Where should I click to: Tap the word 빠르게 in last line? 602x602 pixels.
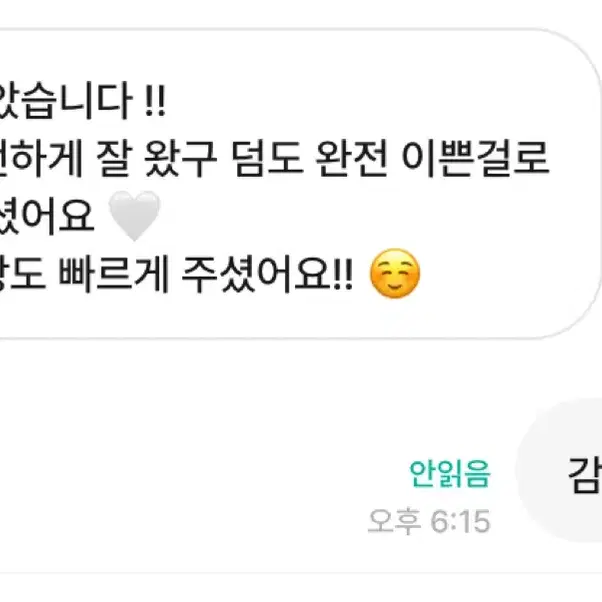pos(114,274)
